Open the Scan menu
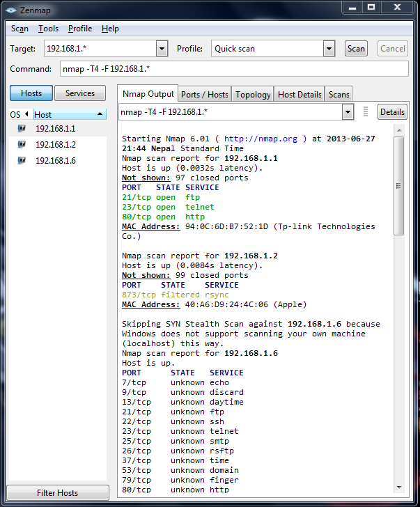 point(20,29)
